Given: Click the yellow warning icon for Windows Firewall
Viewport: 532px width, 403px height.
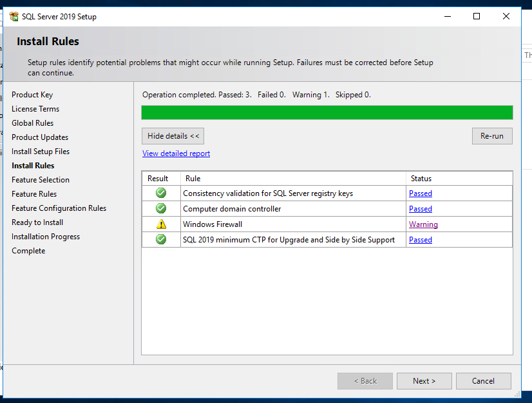Looking at the screenshot, I should click(161, 224).
